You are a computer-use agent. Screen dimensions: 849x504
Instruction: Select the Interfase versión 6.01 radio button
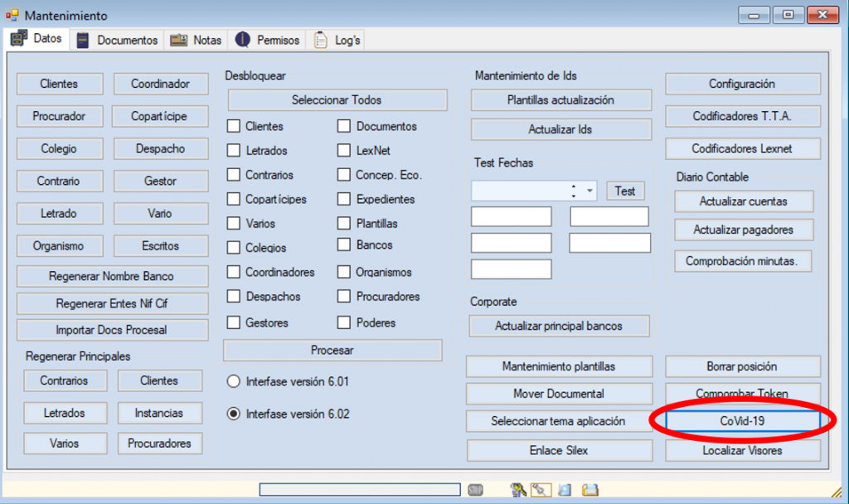click(x=234, y=382)
